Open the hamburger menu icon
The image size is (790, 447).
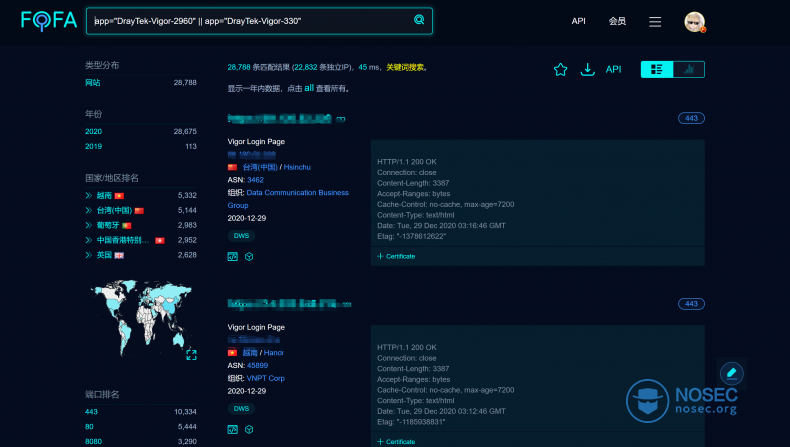655,22
